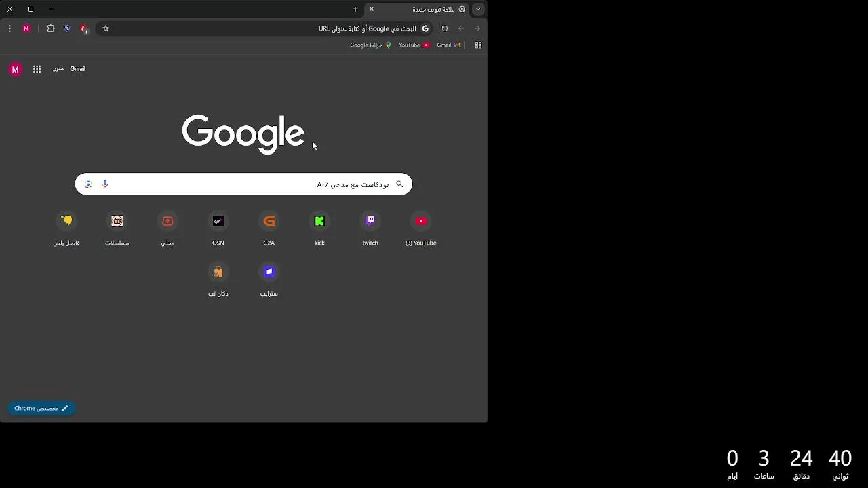Image resolution: width=868 pixels, height=488 pixels.
Task: Open the Gmail bookmark in bookmarks bar
Action: point(449,45)
